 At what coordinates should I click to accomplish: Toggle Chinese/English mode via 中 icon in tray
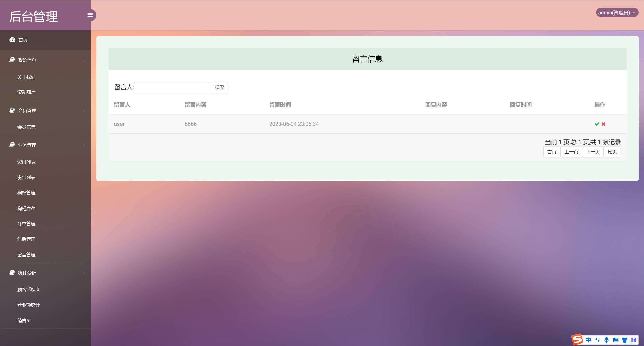click(x=588, y=340)
